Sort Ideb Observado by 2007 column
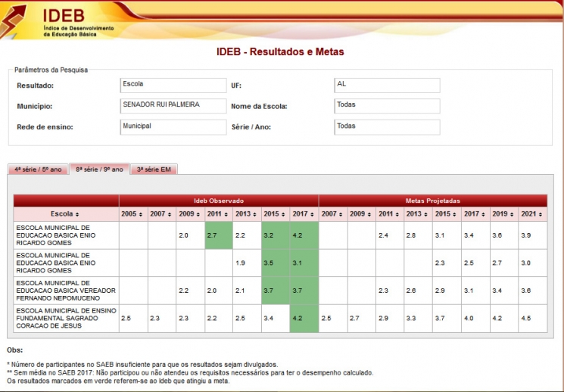 click(x=161, y=214)
